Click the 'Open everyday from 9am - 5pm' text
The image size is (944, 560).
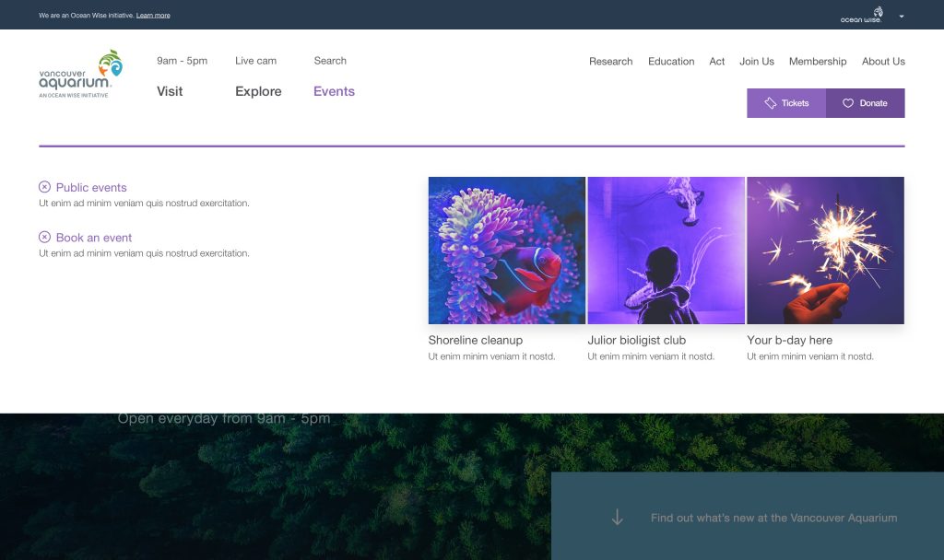224,418
